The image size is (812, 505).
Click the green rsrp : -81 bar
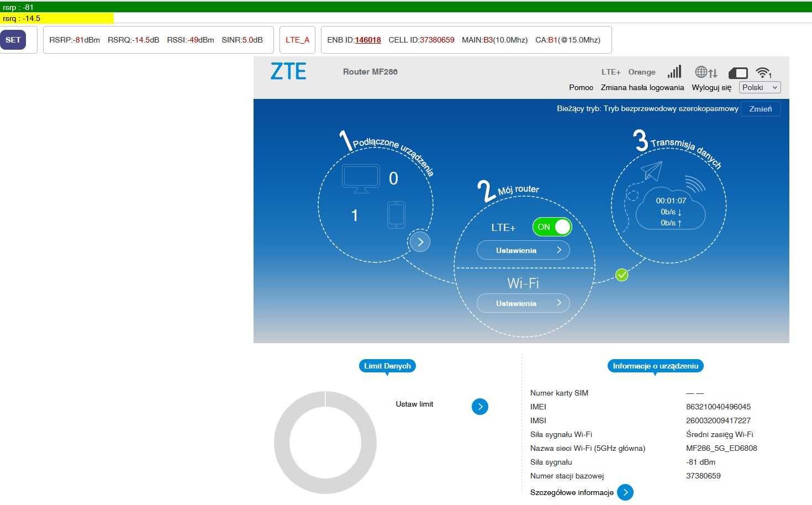pos(406,7)
